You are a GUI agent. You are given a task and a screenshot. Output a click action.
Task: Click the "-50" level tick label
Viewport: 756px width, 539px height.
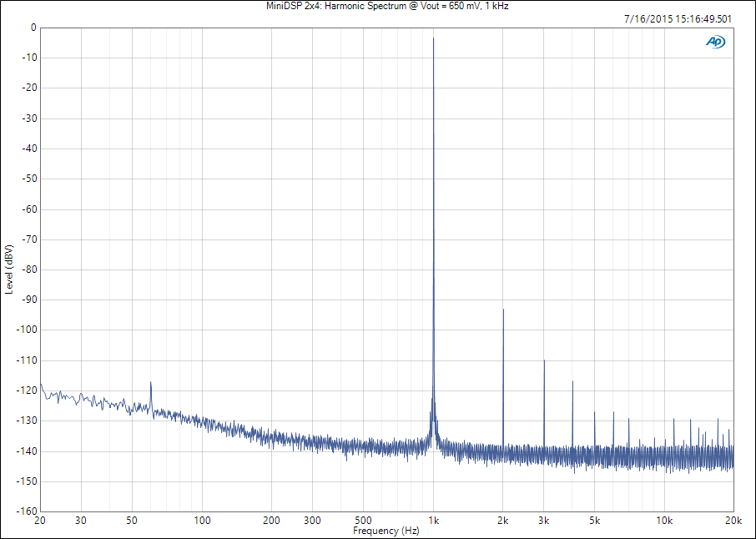[x=29, y=179]
